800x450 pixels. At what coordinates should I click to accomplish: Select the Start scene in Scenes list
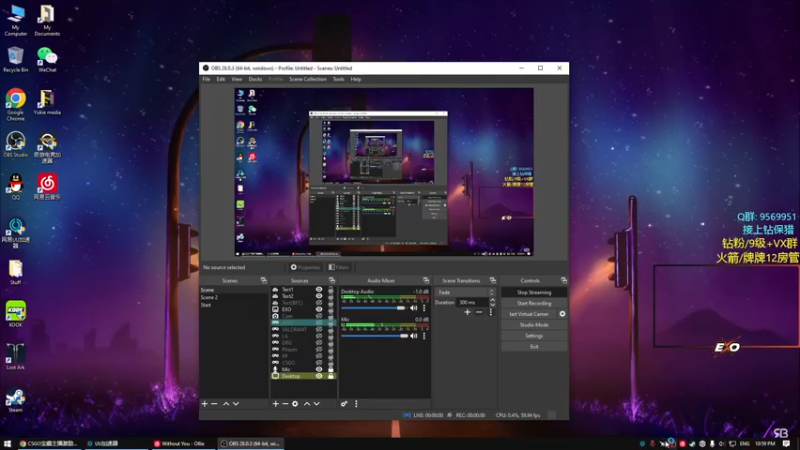point(234,305)
